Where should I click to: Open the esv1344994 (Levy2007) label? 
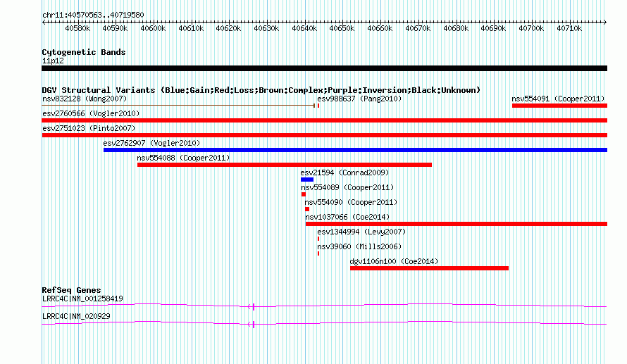point(361,232)
